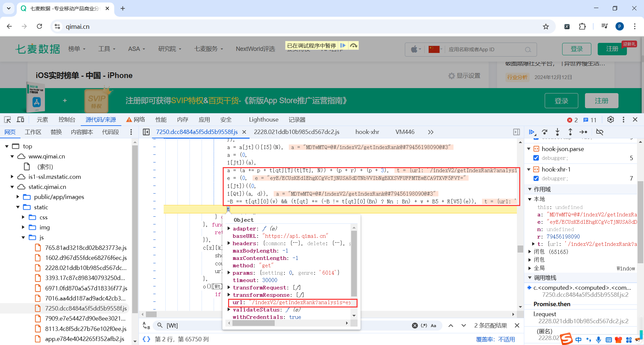Click the blue message count indicator
Viewport: 644px width, 345px height.
(590, 120)
